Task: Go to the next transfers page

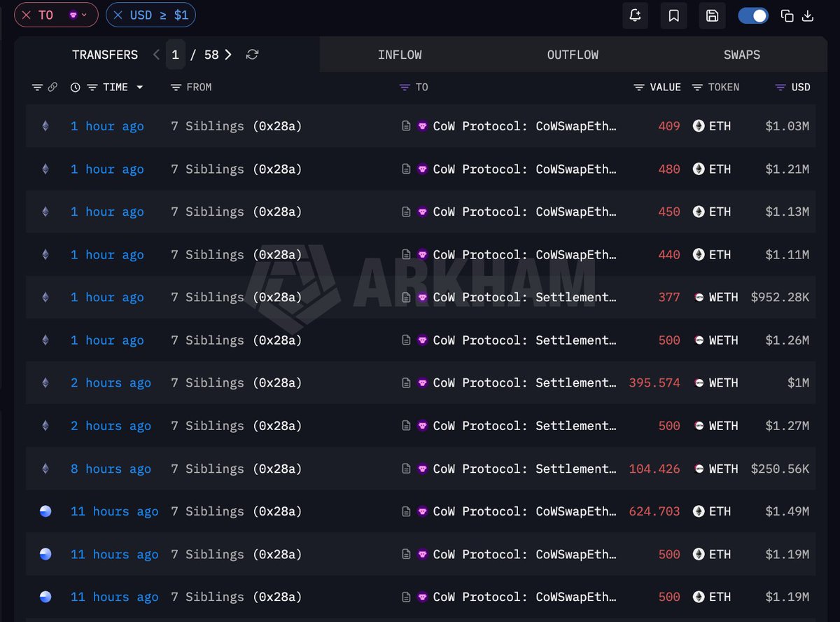Action: pyautogui.click(x=228, y=55)
